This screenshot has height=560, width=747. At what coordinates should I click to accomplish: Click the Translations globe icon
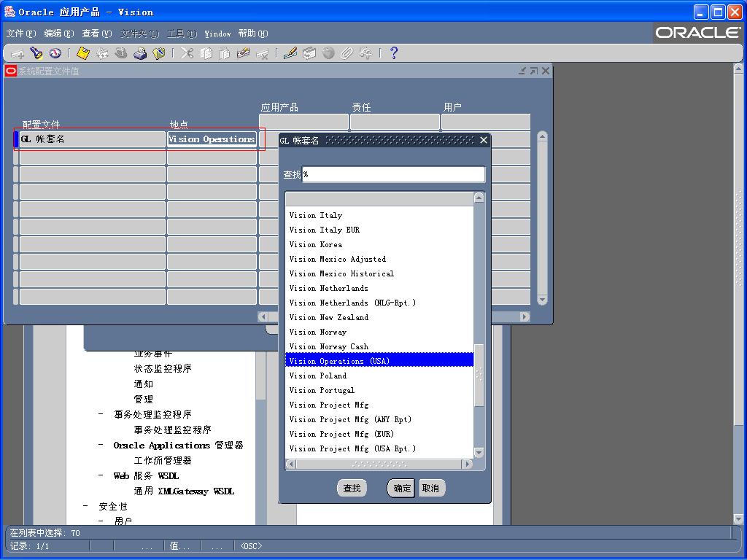[328, 53]
